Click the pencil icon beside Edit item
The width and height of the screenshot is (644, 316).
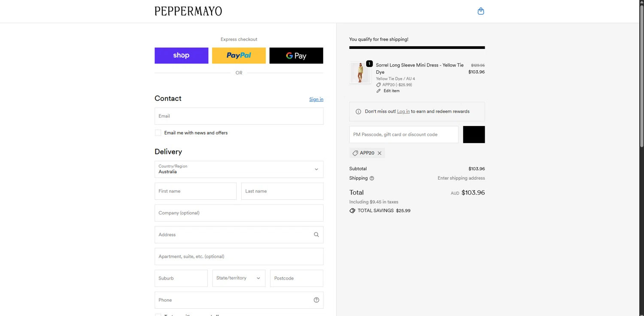click(379, 91)
